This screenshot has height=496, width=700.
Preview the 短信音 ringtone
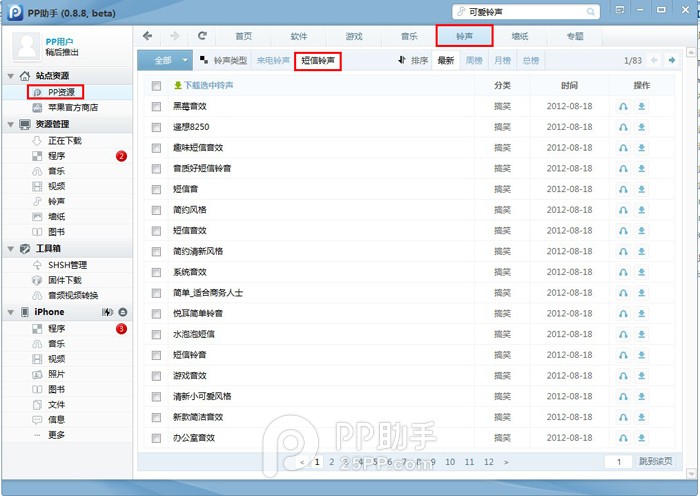[623, 189]
